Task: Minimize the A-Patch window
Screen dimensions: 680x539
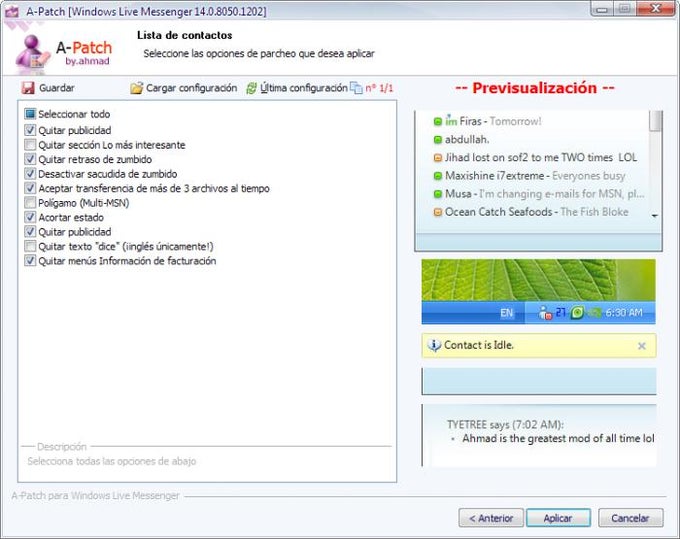Action: click(602, 8)
